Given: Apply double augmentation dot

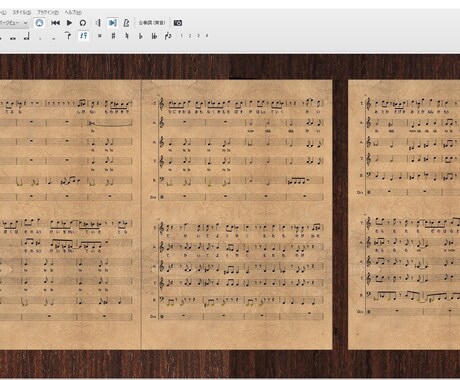Looking at the screenshot, I should pyautogui.click(x=54, y=38).
